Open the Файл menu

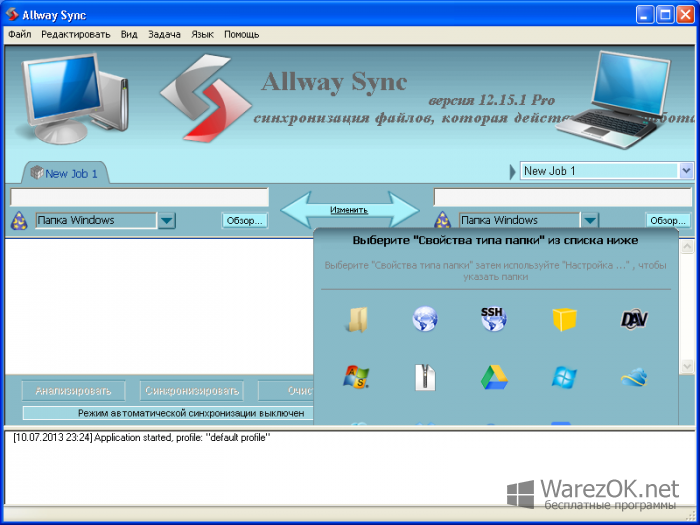tap(20, 34)
